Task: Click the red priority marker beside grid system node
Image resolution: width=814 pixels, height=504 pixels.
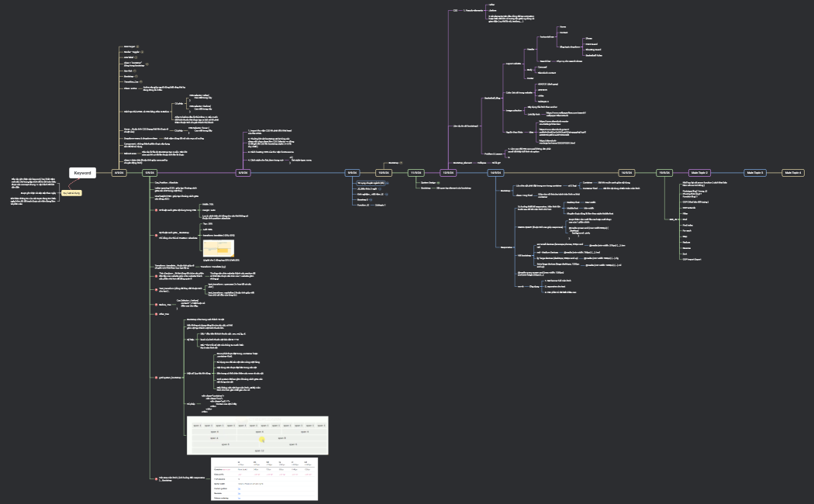Action: tap(156, 378)
